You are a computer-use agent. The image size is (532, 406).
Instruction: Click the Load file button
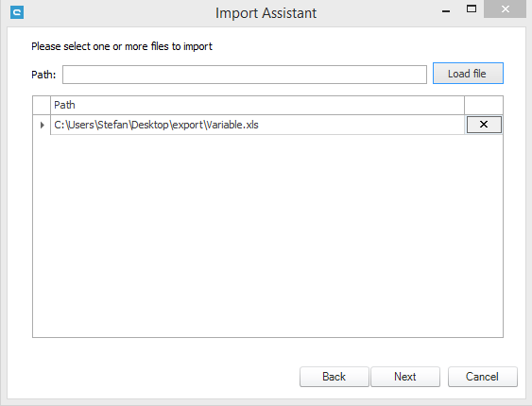[468, 74]
